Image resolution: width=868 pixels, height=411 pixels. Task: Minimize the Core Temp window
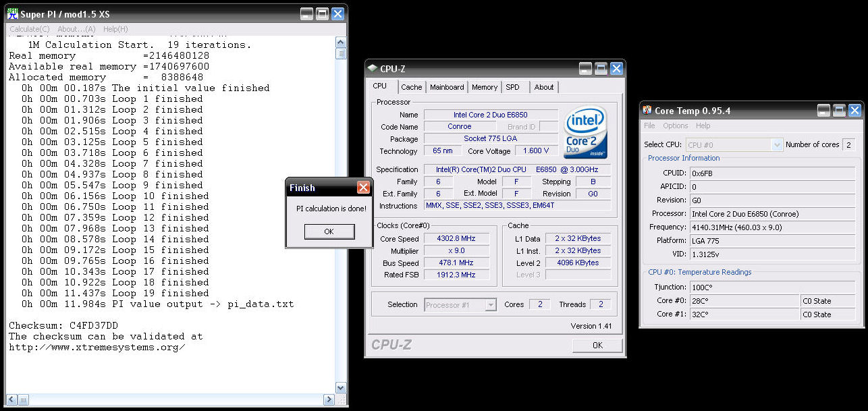click(x=823, y=111)
